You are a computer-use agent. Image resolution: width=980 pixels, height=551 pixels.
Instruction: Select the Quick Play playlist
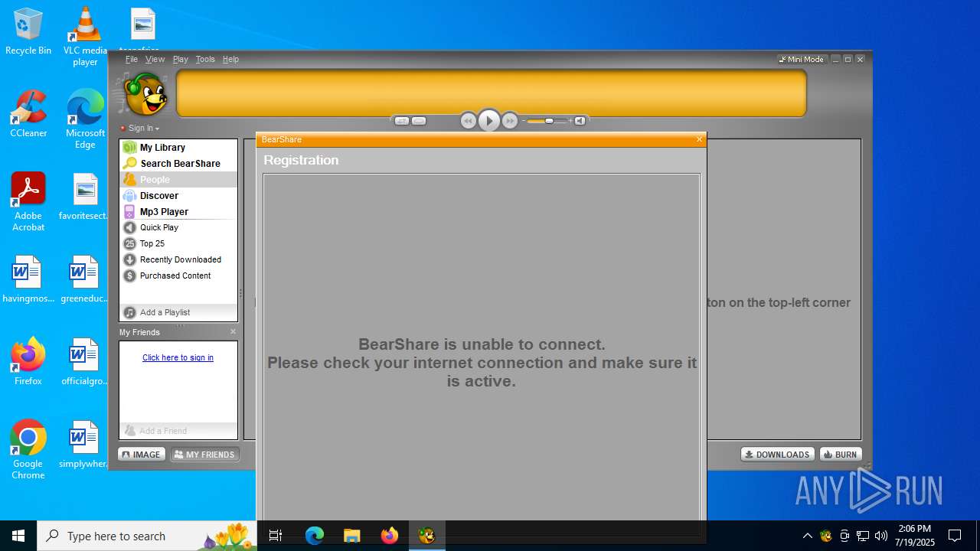tap(178, 227)
